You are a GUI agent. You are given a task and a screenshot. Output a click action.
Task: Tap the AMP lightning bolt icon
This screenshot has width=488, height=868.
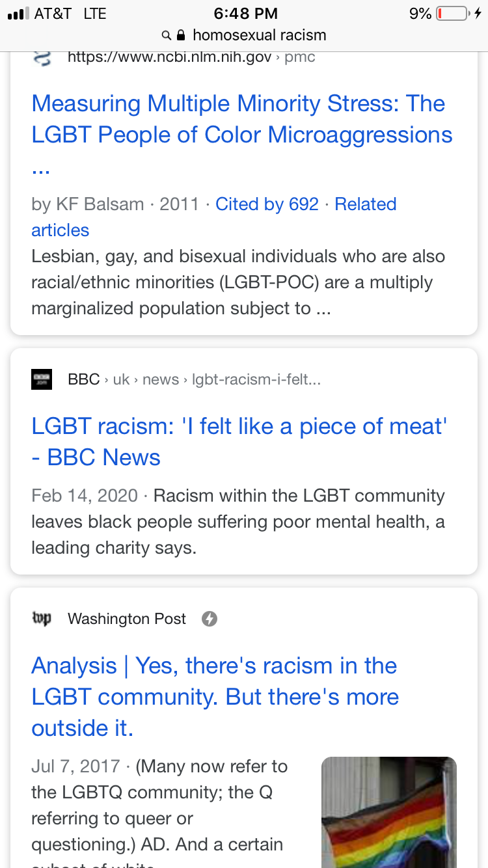[x=209, y=619]
